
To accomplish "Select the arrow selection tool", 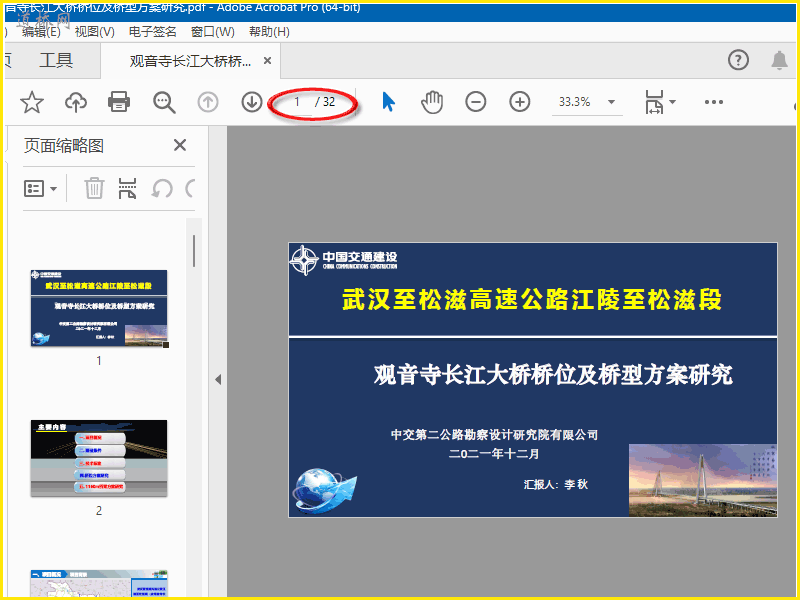I will coord(388,102).
